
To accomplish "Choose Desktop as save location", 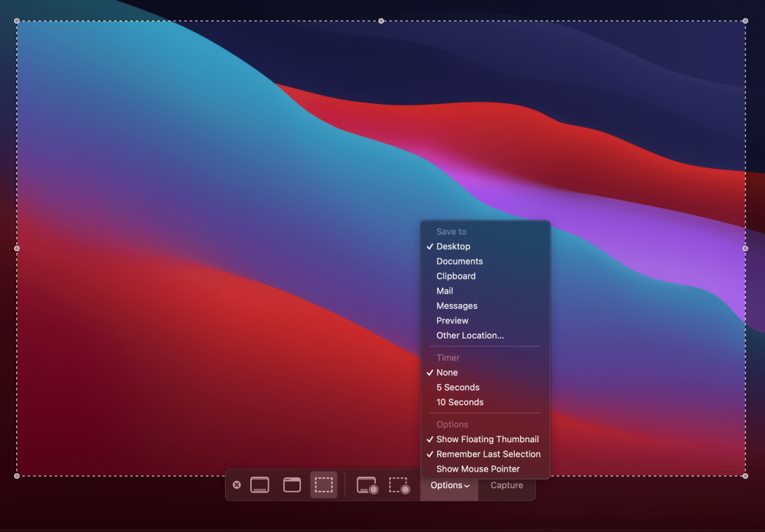I will tap(486, 247).
